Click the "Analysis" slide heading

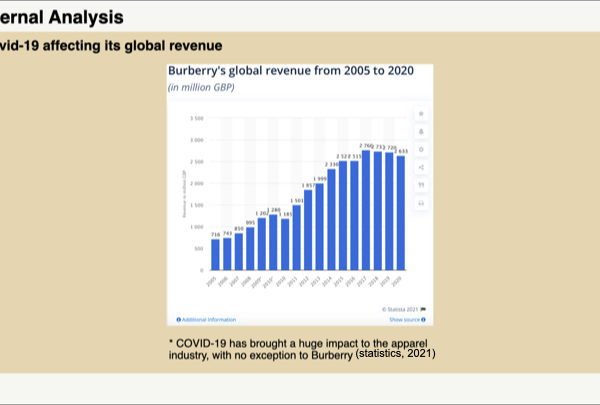point(86,18)
